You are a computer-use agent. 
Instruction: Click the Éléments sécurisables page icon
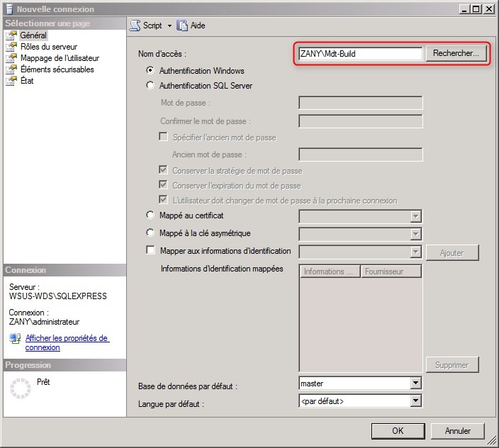[x=11, y=69]
